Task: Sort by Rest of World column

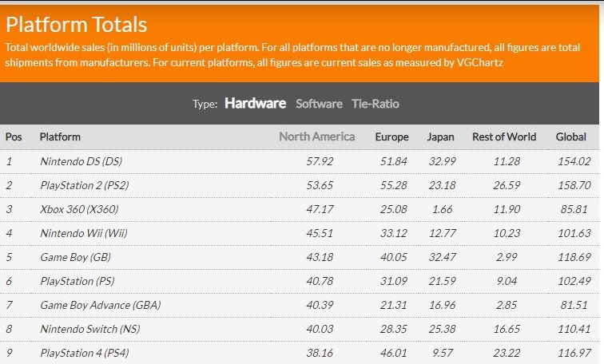Action: (x=504, y=137)
